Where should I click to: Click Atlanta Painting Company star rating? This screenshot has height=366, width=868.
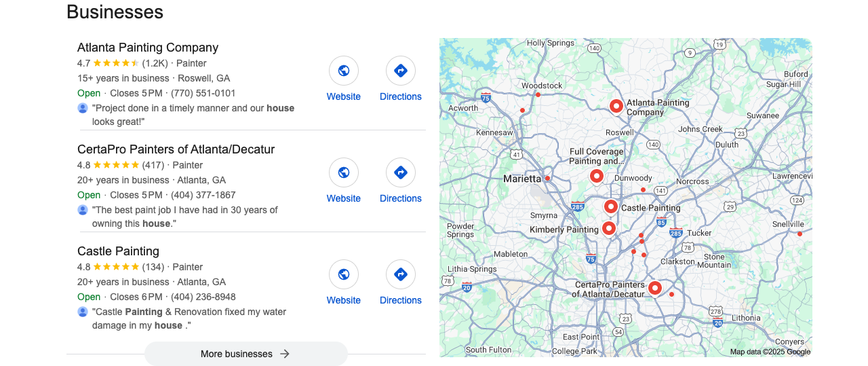(x=116, y=63)
